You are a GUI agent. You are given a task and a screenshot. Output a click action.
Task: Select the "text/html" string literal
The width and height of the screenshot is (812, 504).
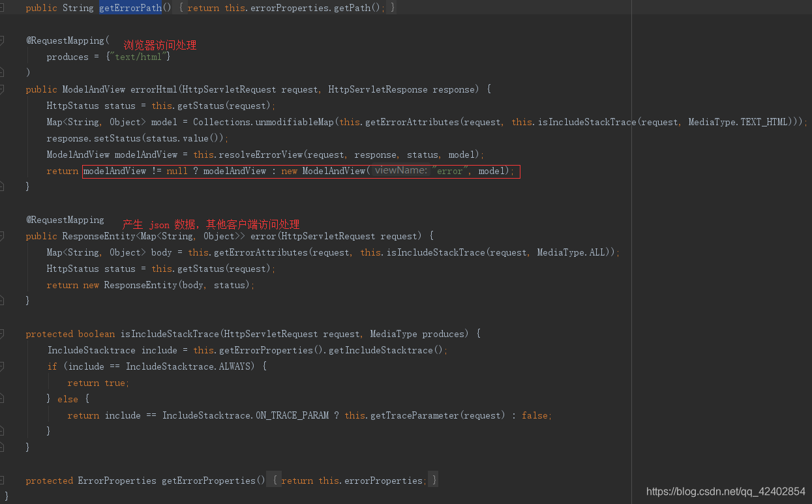pos(140,57)
